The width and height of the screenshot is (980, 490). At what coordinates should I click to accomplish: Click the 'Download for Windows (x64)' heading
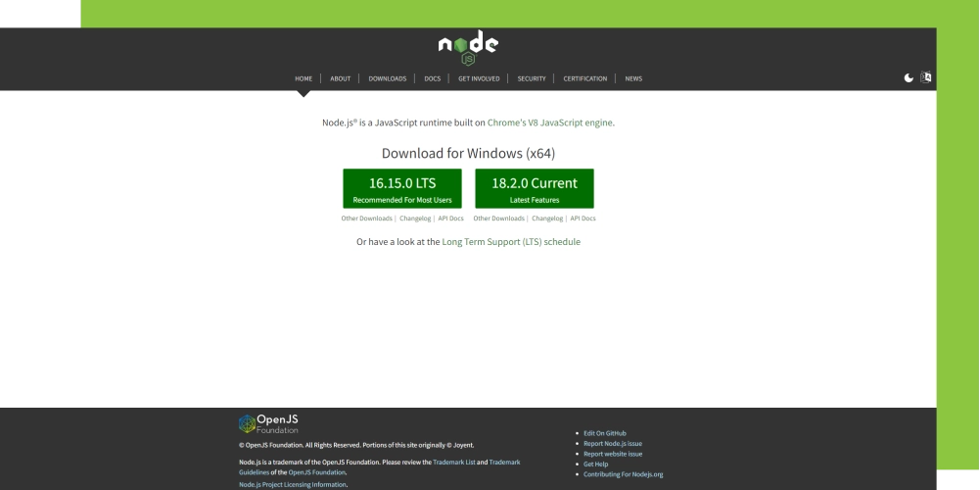tap(468, 153)
